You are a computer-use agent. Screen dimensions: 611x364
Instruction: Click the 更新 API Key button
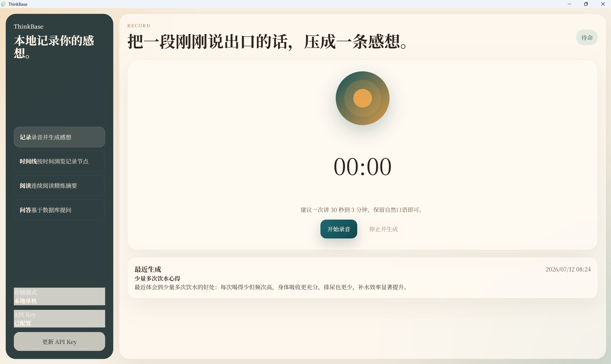59,341
